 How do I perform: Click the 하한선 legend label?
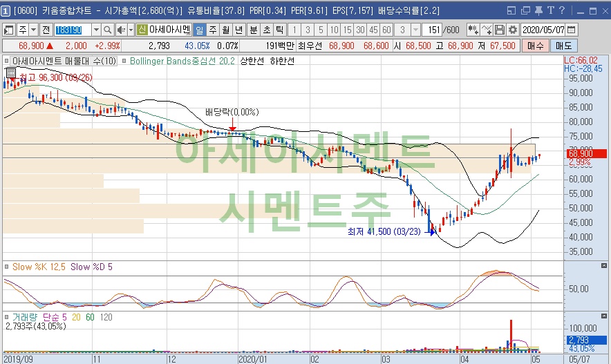click(282, 61)
